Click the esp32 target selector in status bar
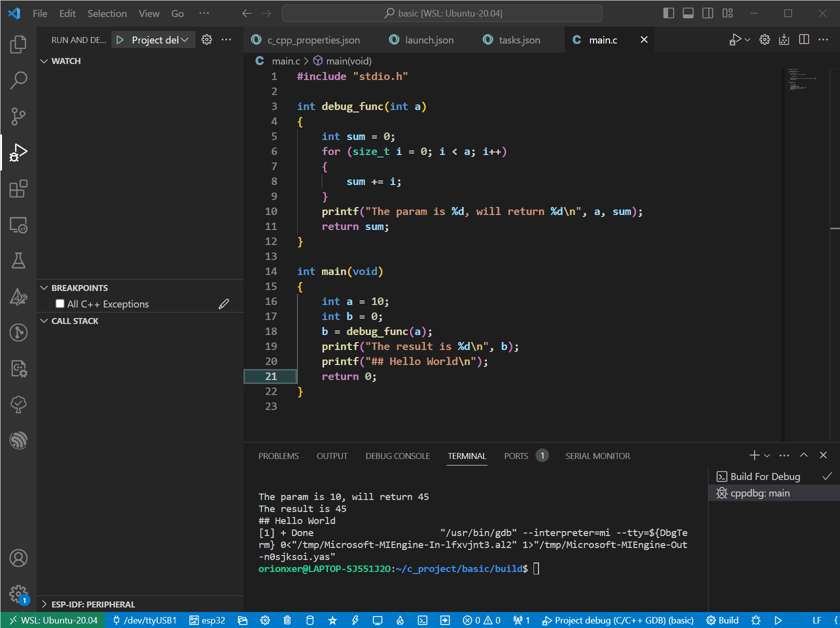Image resolution: width=840 pixels, height=628 pixels. (x=207, y=620)
